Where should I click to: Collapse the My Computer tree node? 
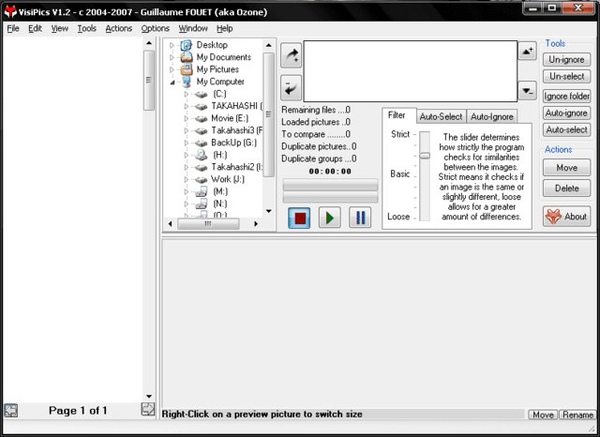point(172,82)
